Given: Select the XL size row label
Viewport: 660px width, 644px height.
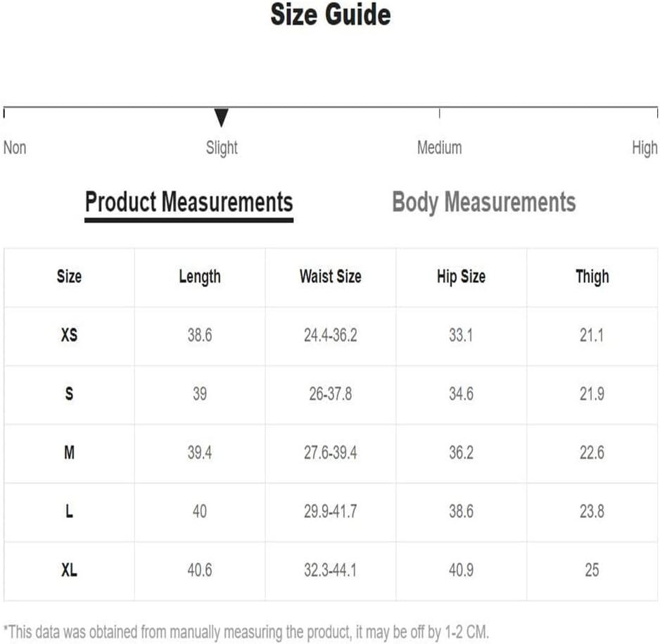Looking at the screenshot, I should pos(69,570).
